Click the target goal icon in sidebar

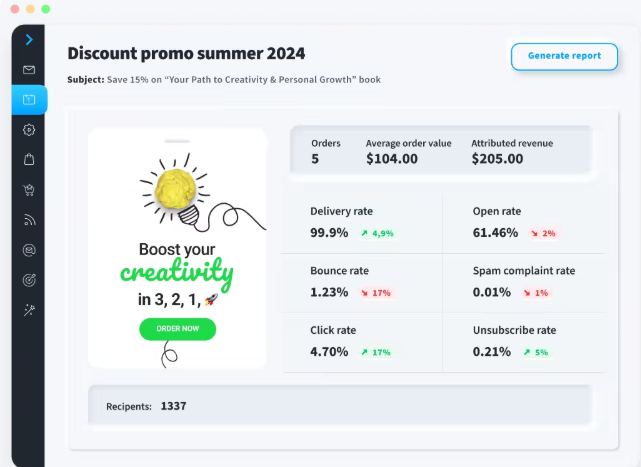[x=29, y=279]
